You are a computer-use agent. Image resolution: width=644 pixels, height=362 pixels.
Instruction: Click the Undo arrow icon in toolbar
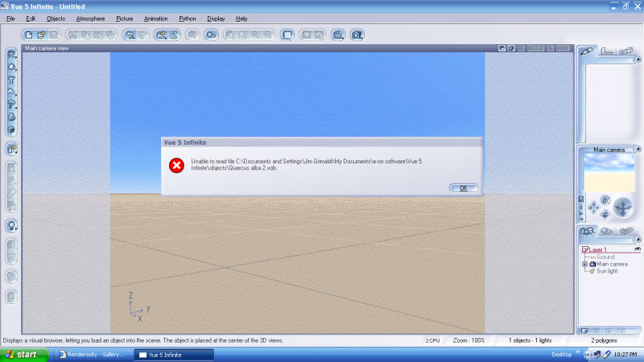(x=130, y=35)
